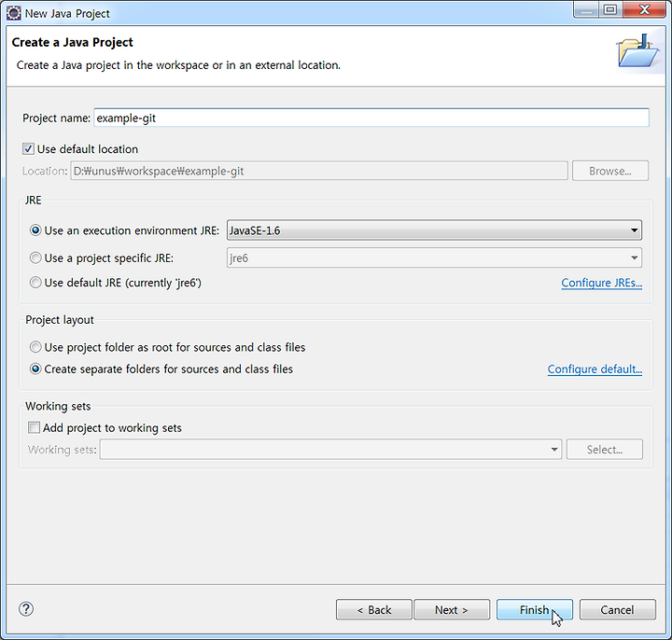Click the "JRE" group label
Screen dimensions: 672x640
tap(33, 201)
